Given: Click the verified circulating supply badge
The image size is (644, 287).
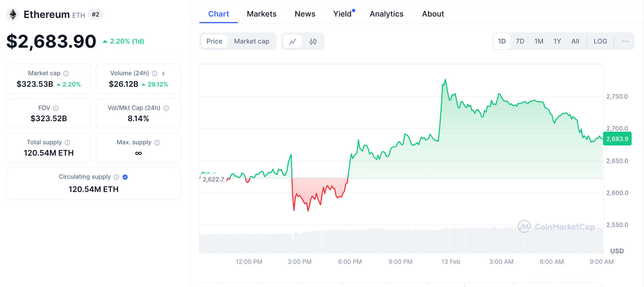Looking at the screenshot, I should (x=125, y=177).
